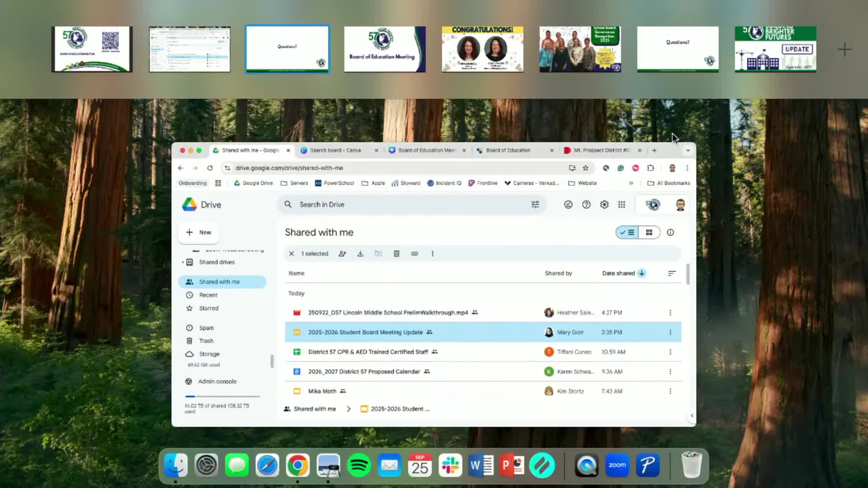
Task: Move selected file to trash
Action: 396,253
